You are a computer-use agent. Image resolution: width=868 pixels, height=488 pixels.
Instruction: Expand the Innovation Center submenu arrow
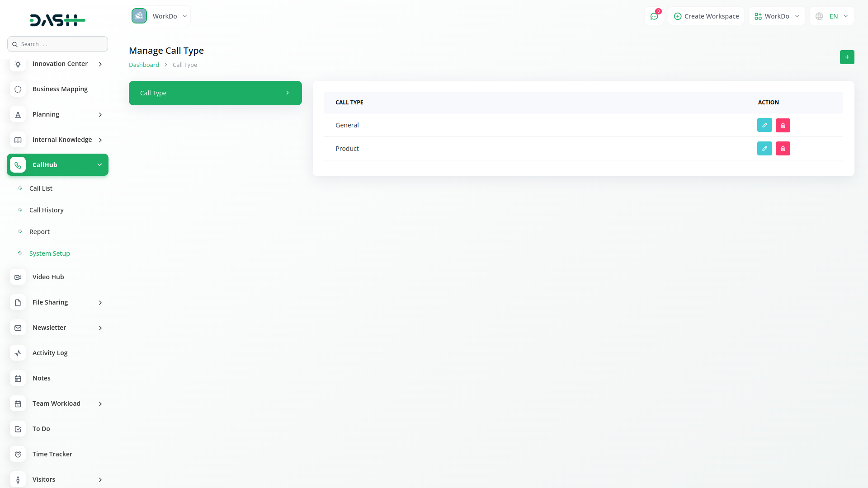(100, 64)
